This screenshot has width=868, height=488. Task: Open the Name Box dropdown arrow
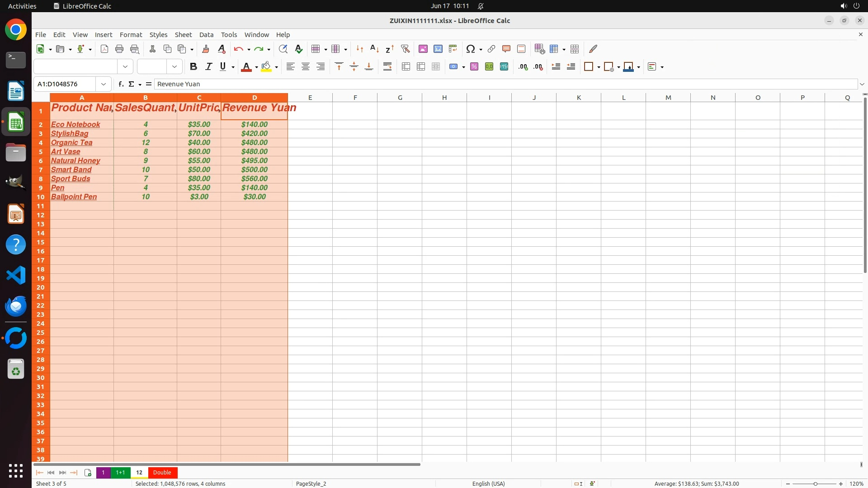pos(104,84)
